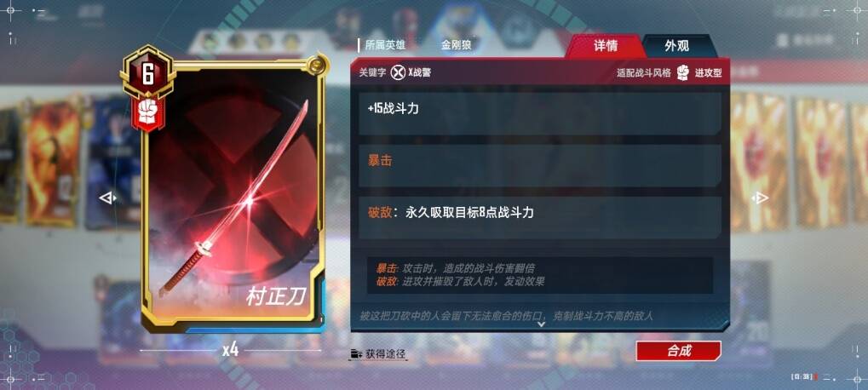Image resolution: width=868 pixels, height=390 pixels.
Task: Click the red 合成 button
Action: pyautogui.click(x=678, y=351)
